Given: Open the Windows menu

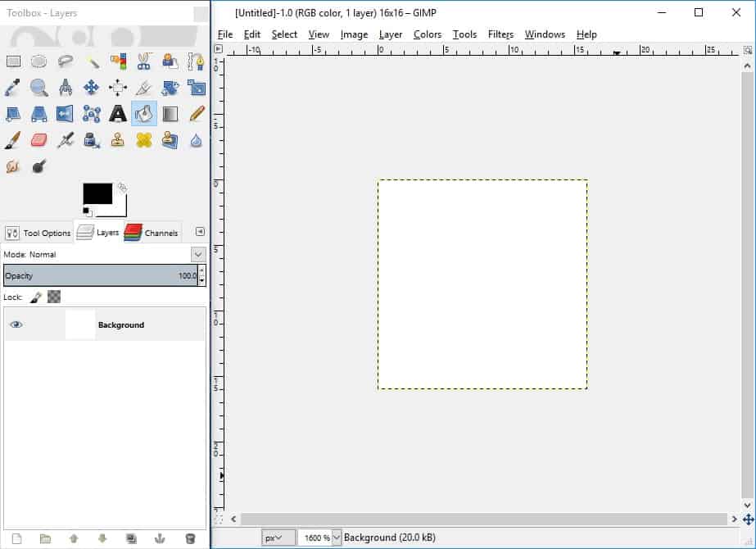Looking at the screenshot, I should tap(545, 34).
